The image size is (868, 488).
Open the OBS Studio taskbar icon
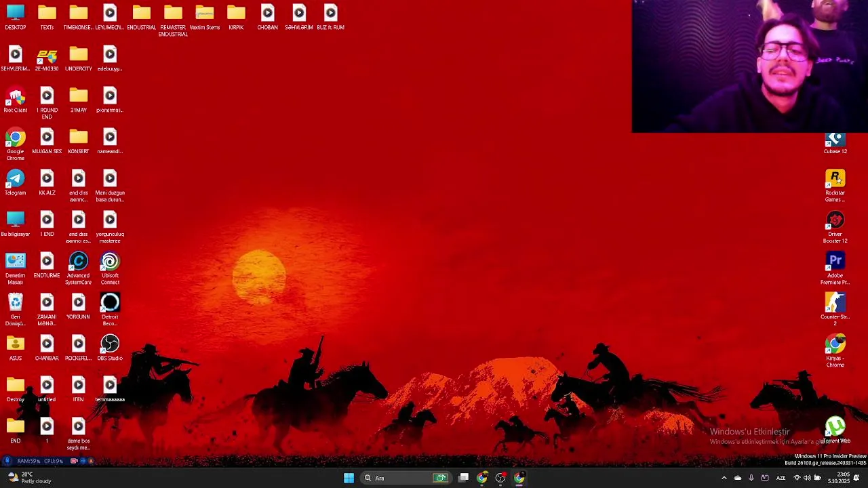coord(500,478)
